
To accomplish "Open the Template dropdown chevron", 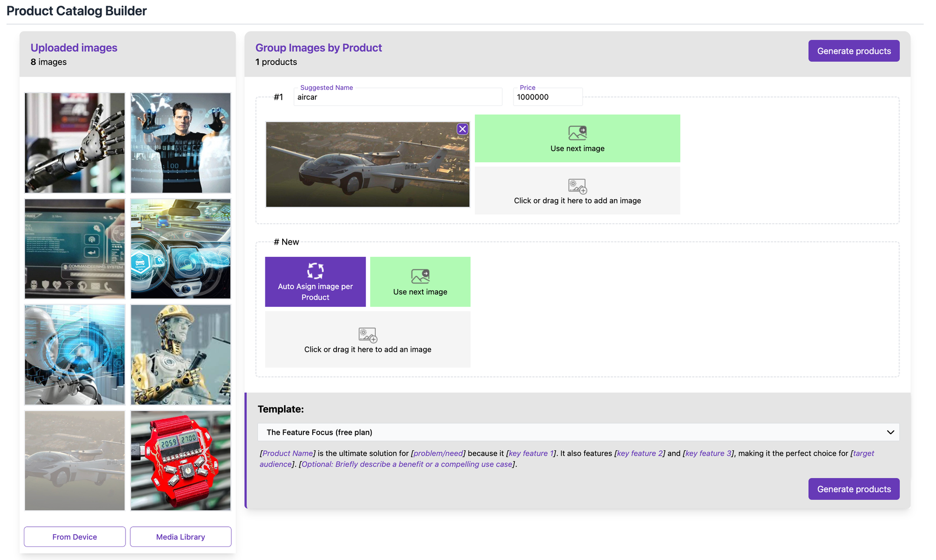I will 890,432.
